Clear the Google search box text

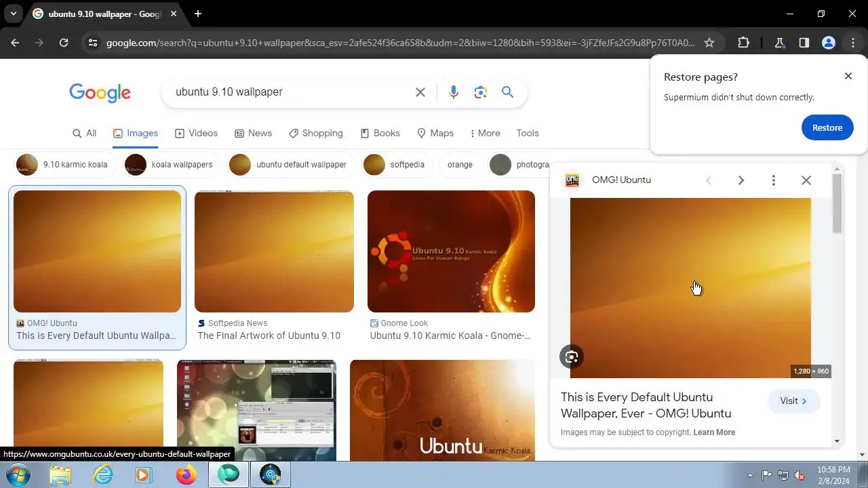tap(420, 92)
